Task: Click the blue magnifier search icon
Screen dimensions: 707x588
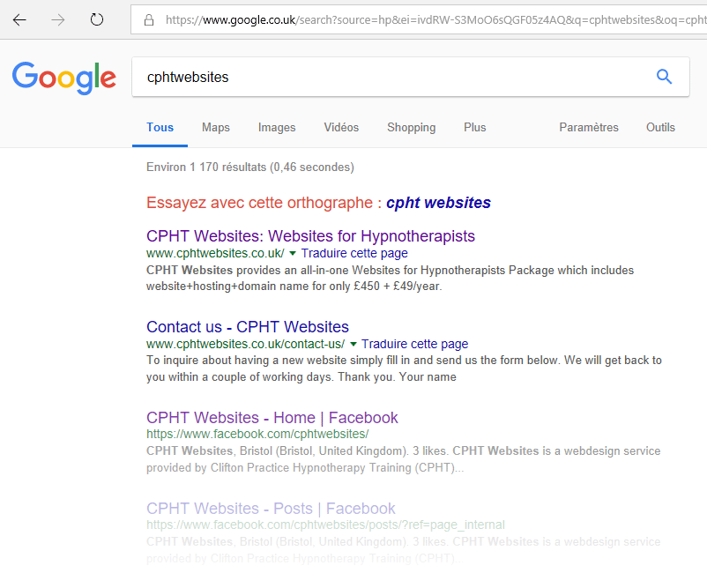Action: click(664, 77)
